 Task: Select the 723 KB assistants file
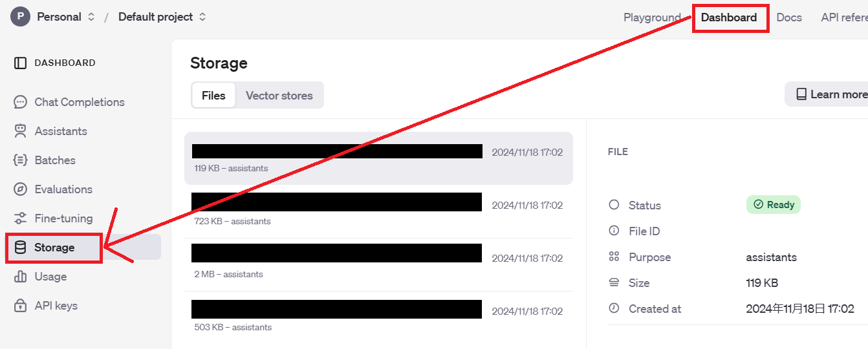click(x=378, y=211)
